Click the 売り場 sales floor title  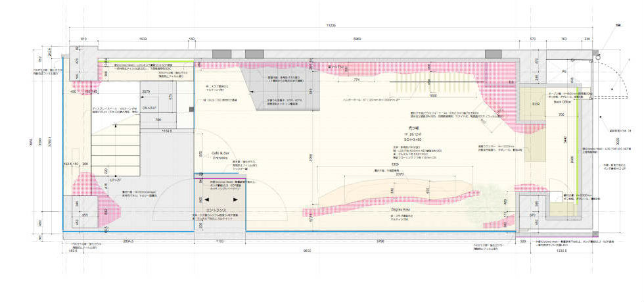(407, 129)
